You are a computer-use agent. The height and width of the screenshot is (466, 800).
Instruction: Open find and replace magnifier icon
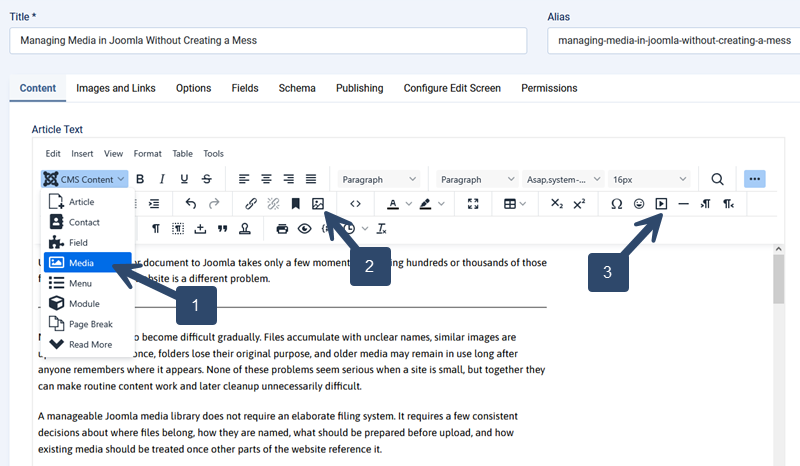[x=717, y=179]
